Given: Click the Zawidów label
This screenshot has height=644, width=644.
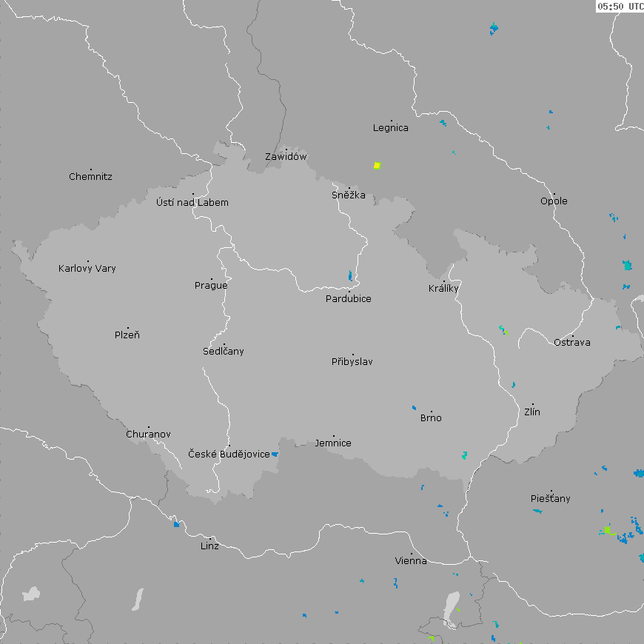Looking at the screenshot, I should [286, 156].
